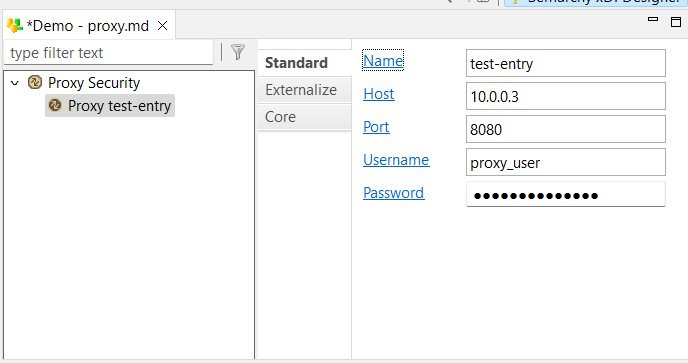Edit the Host field showing 10.0.0.3

566,96
